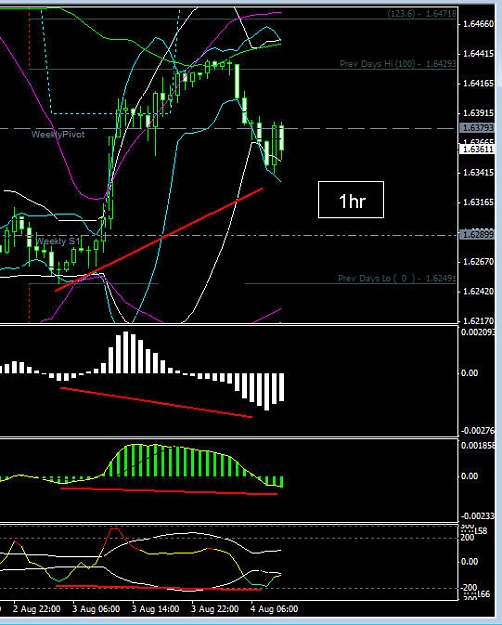Viewport: 502px width, 625px height.
Task: Click the current price tag 1.63611
Action: pos(477,149)
